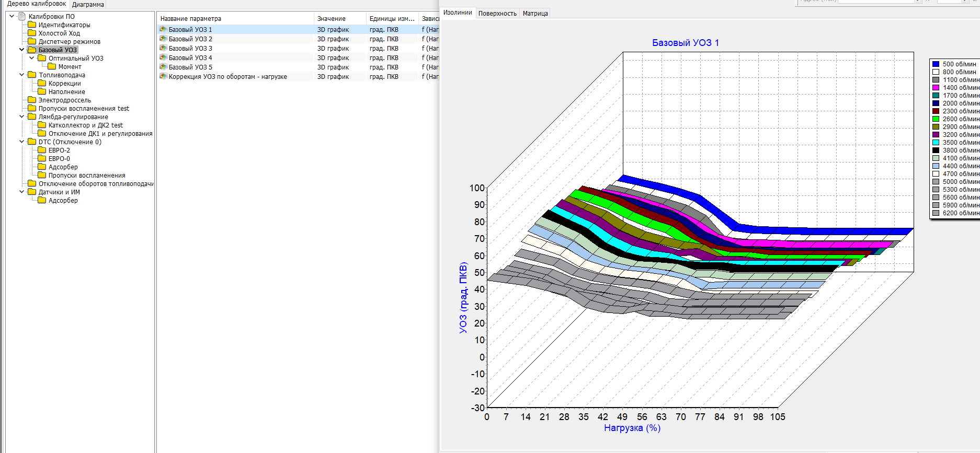Collapse the Топливоподача tree branch
Screen dimensions: 980x453
click(21, 75)
